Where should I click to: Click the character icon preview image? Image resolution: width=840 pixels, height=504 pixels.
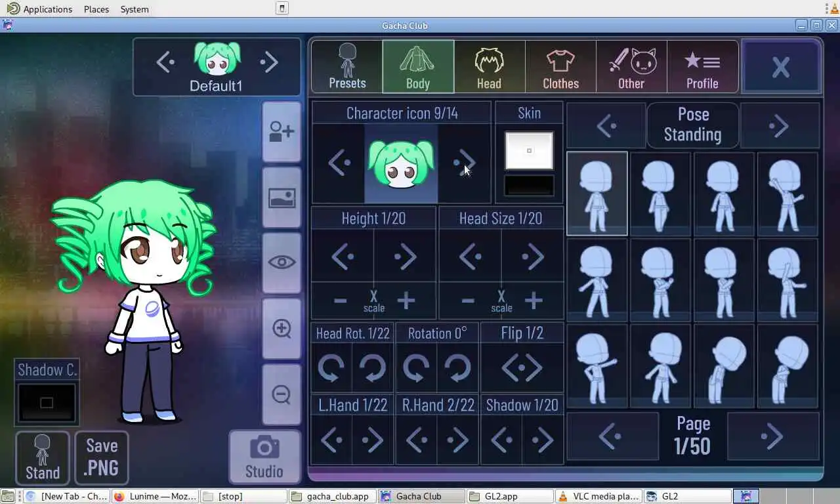(x=401, y=164)
